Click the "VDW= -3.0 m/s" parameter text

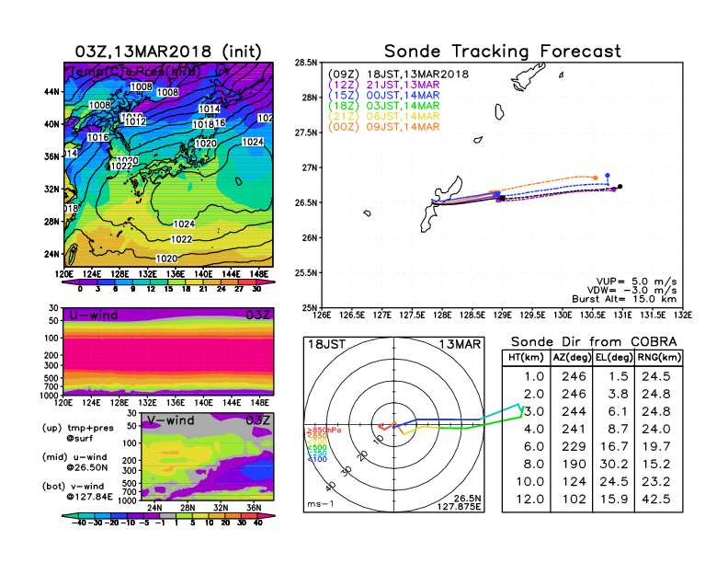point(631,291)
